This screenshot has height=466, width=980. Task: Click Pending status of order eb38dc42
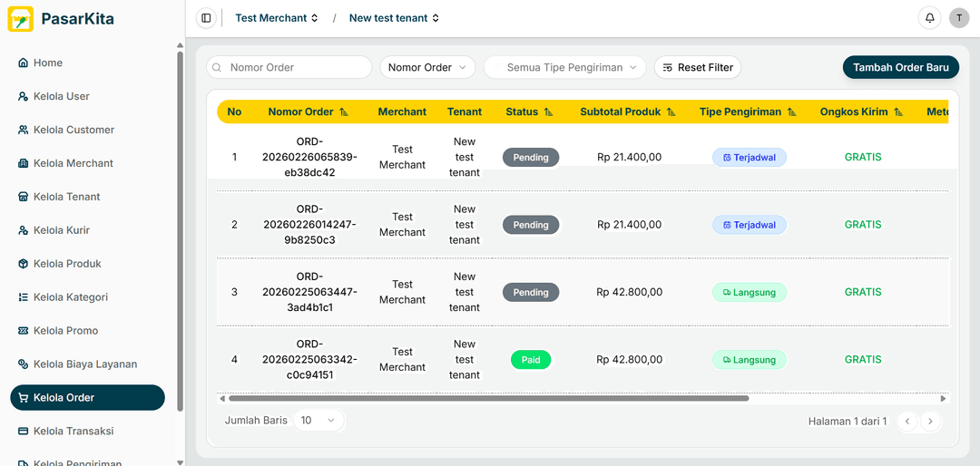point(531,158)
